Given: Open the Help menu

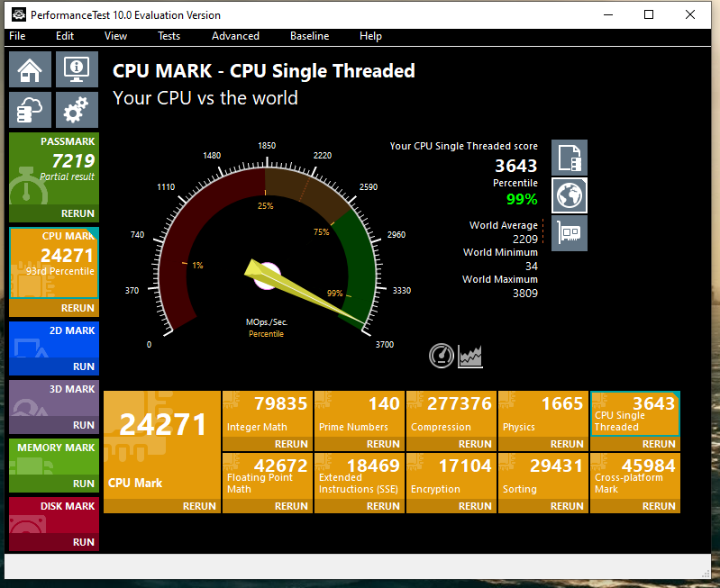Looking at the screenshot, I should click(x=370, y=36).
